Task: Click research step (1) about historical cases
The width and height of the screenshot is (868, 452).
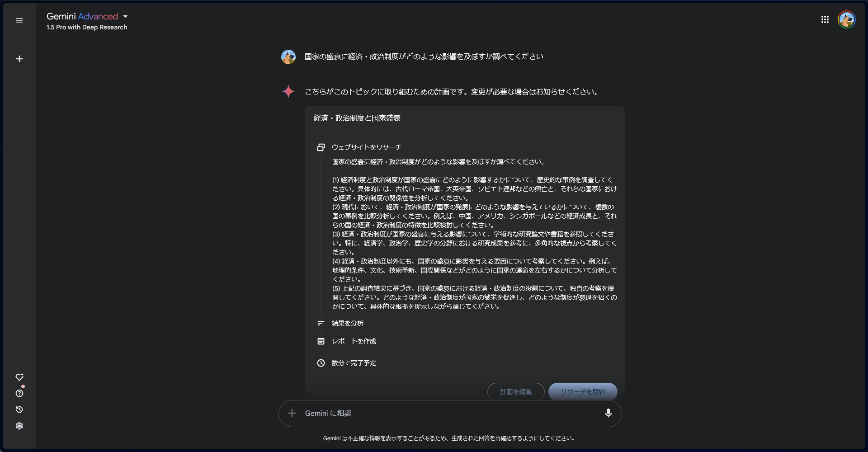Action: [x=475, y=189]
